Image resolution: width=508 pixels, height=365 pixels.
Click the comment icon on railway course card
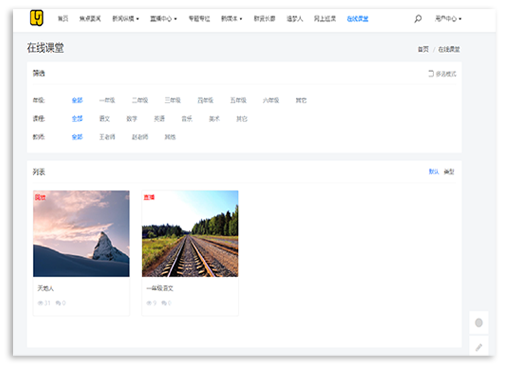pos(164,303)
